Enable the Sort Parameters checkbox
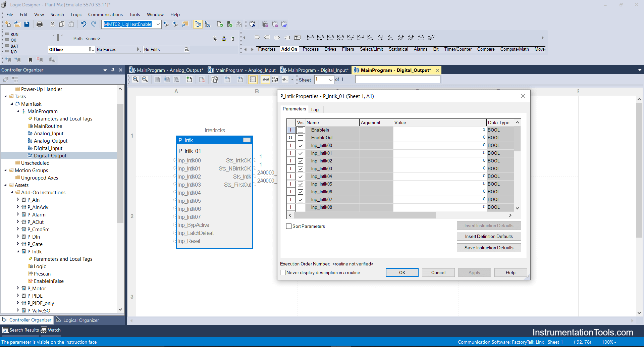Viewport: 644px width, 347px height. (289, 226)
